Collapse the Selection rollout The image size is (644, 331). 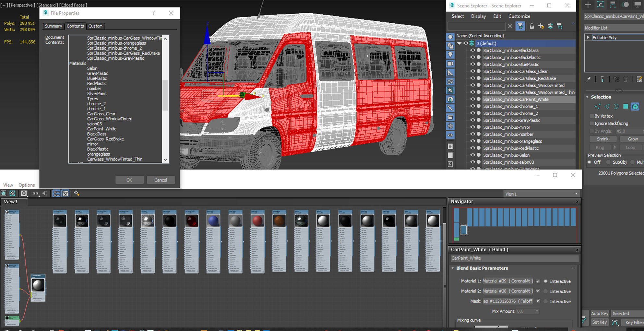point(587,97)
